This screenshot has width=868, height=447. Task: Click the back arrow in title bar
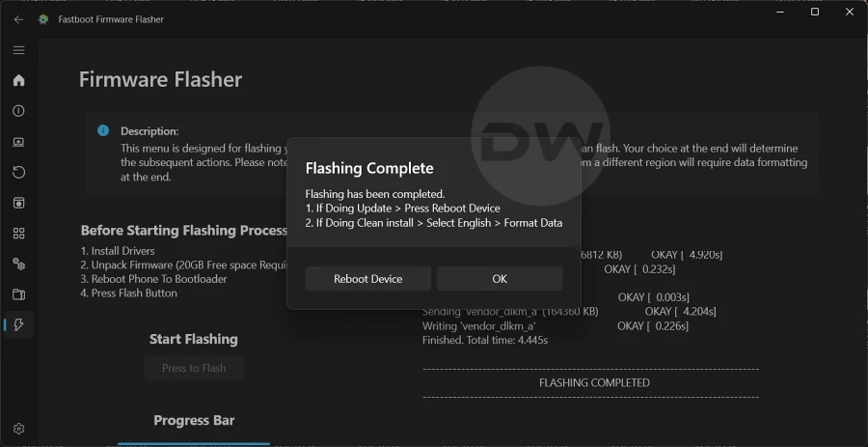click(19, 19)
